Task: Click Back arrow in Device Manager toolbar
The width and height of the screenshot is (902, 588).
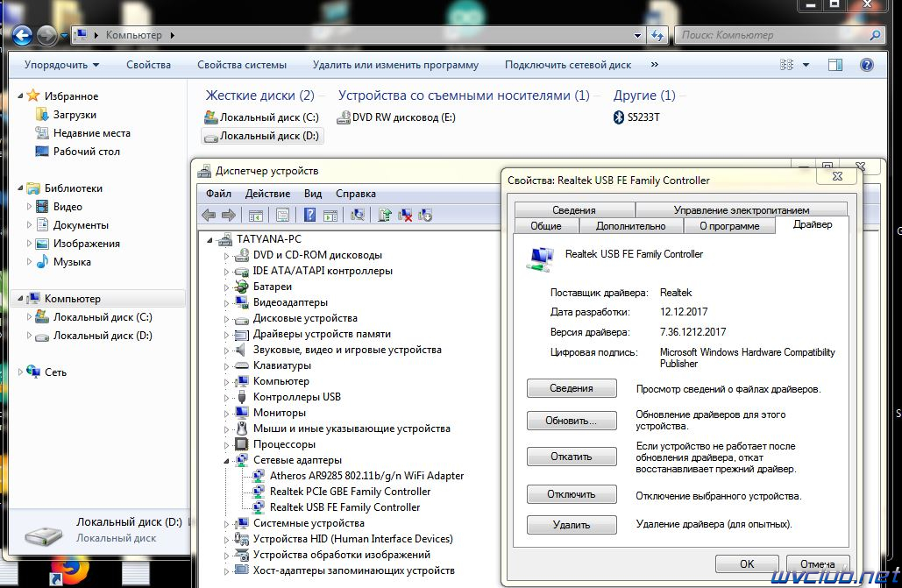Action: pos(209,216)
